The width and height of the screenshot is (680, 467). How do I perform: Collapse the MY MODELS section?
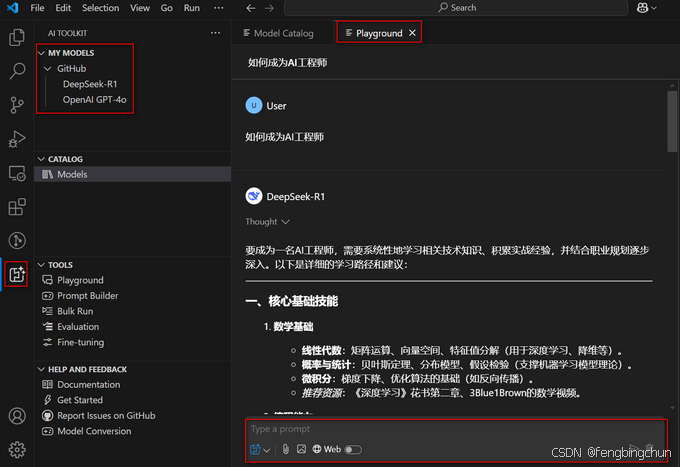click(x=42, y=53)
